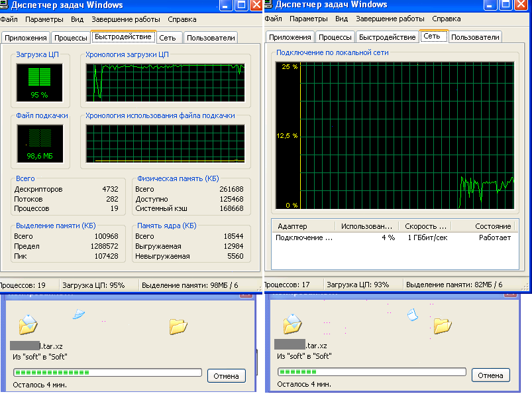Click Потоков value 282

point(113,199)
